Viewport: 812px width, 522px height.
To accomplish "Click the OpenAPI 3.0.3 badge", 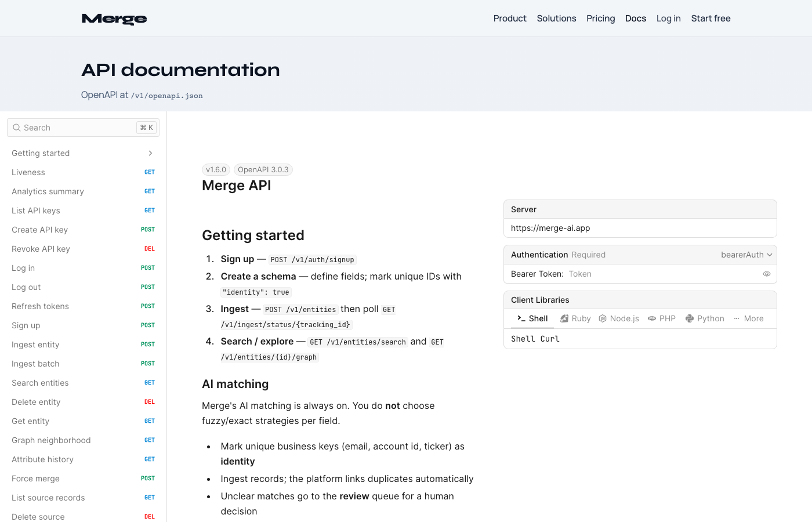I will click(x=263, y=170).
